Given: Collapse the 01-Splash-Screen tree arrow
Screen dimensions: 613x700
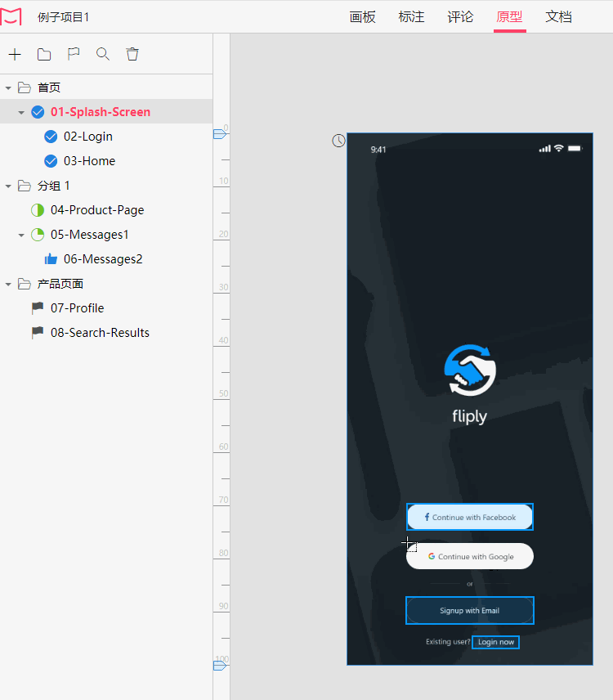Looking at the screenshot, I should [x=21, y=113].
